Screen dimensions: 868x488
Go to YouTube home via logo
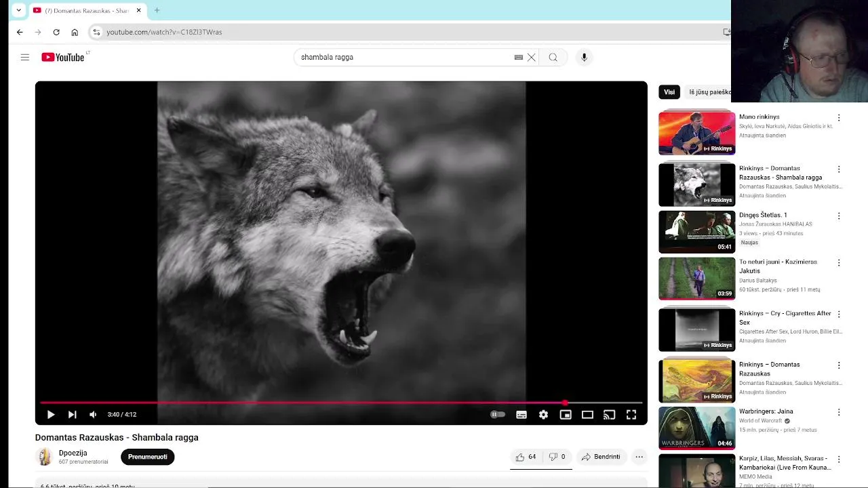point(63,58)
